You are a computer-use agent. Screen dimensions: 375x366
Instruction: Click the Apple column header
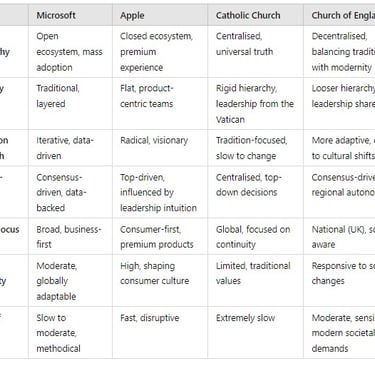[x=160, y=15]
